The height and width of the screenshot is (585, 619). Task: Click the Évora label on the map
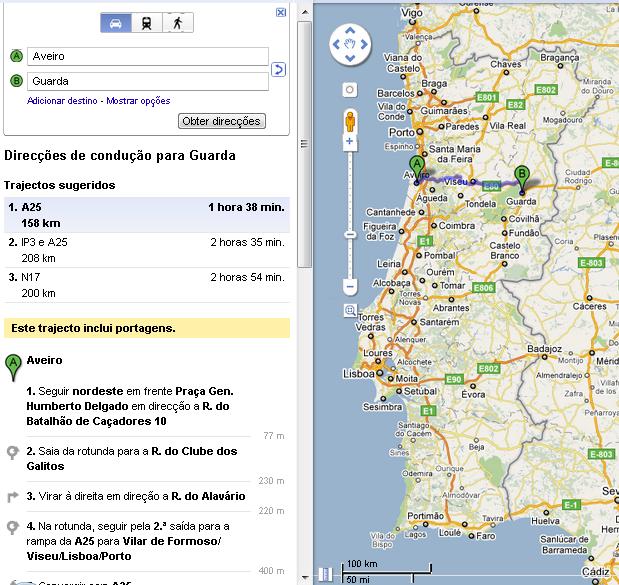pyautogui.click(x=473, y=394)
